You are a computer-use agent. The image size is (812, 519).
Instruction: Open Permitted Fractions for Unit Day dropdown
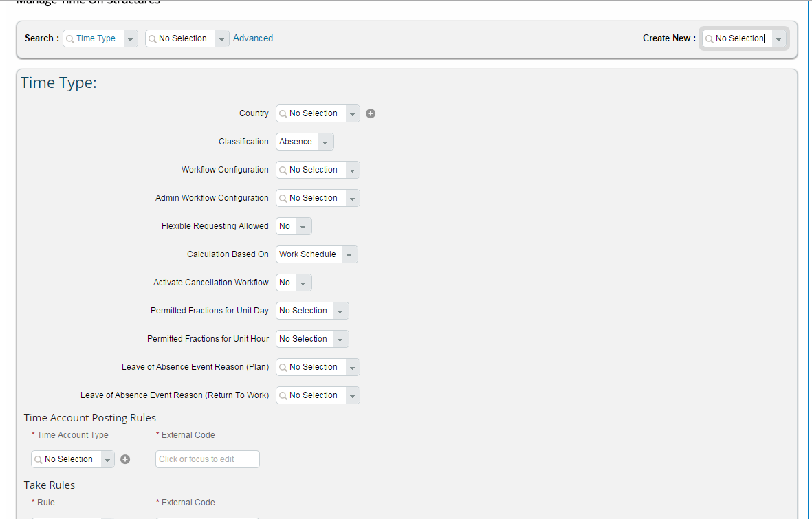pyautogui.click(x=341, y=311)
